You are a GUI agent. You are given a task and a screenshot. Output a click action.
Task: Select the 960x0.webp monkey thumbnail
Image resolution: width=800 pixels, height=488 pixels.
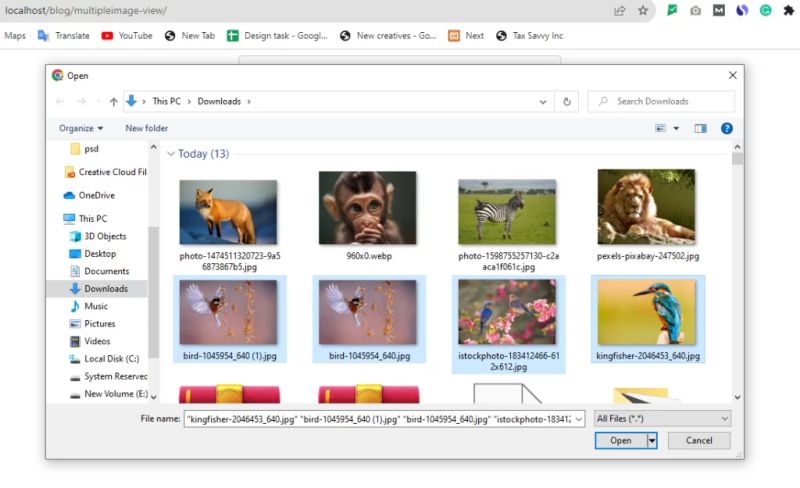pyautogui.click(x=368, y=208)
